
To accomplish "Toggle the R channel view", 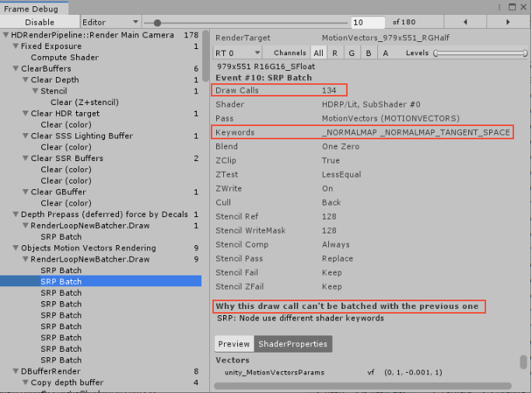I will (335, 53).
